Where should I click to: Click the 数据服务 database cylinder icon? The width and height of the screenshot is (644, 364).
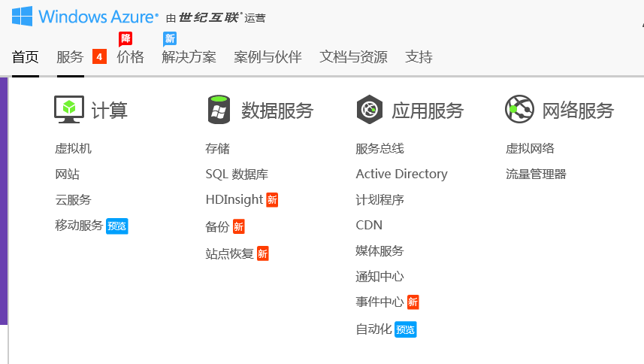[x=219, y=110]
